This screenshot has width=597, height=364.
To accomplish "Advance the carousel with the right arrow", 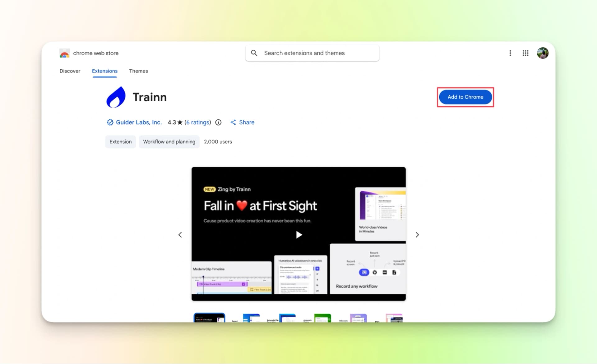I will click(x=417, y=235).
